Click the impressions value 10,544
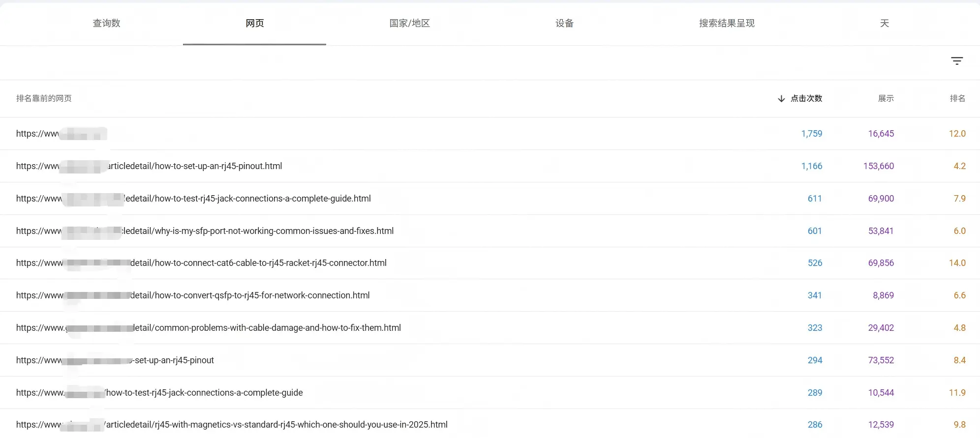This screenshot has width=980, height=438. (x=881, y=393)
